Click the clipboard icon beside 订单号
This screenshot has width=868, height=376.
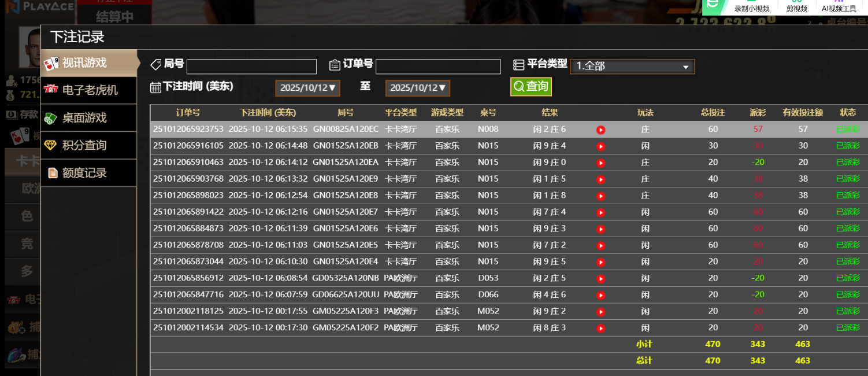pos(335,64)
